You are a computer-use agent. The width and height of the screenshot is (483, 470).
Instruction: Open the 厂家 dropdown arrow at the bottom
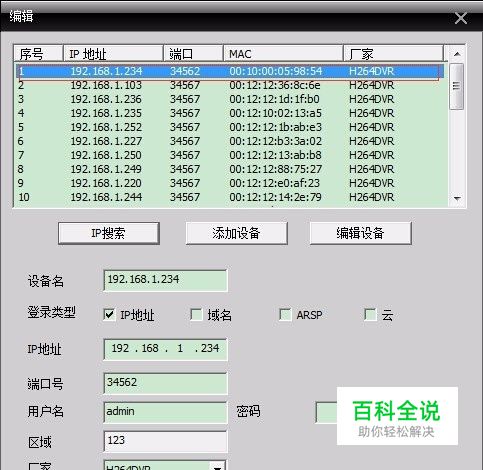click(x=218, y=466)
